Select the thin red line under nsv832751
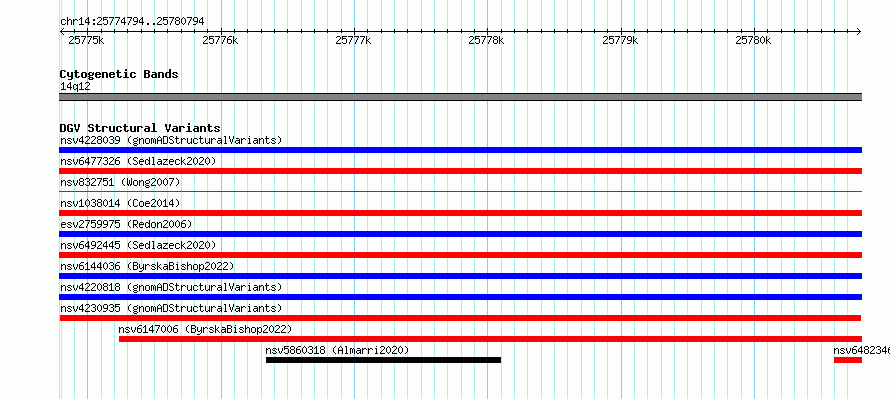Screen dimensions: 890x399 coord(460,191)
